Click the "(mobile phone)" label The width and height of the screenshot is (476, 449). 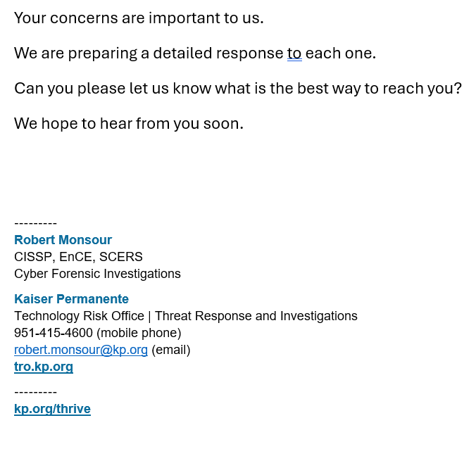click(139, 333)
